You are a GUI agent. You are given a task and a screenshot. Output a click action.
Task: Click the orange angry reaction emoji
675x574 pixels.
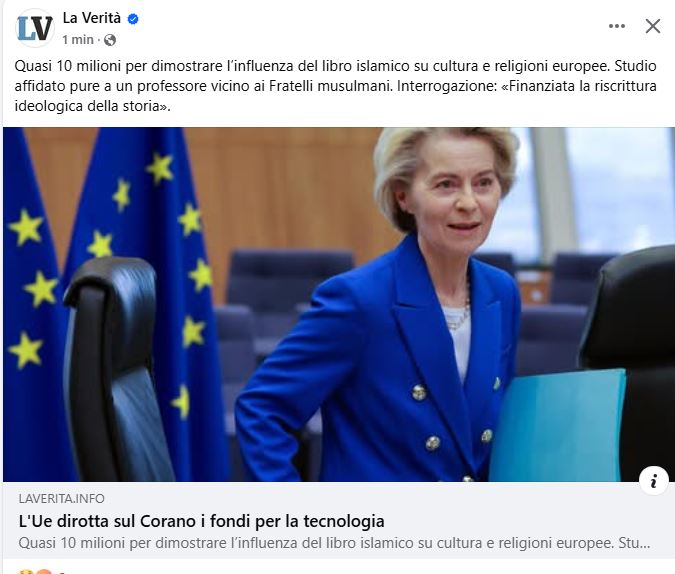[43, 571]
